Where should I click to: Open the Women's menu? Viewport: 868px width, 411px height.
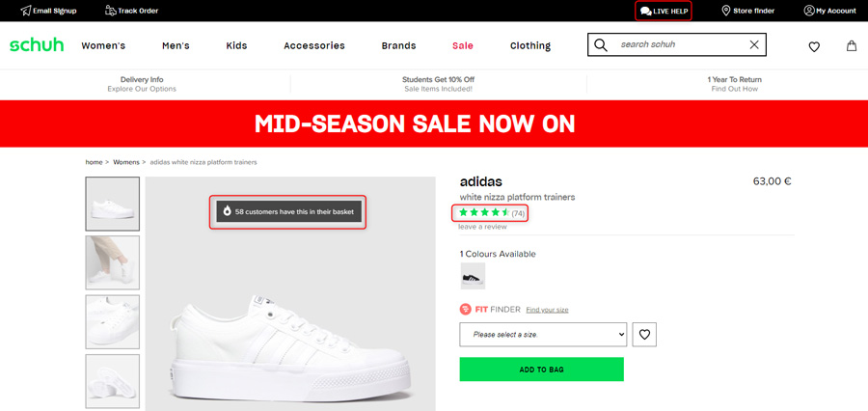103,45
